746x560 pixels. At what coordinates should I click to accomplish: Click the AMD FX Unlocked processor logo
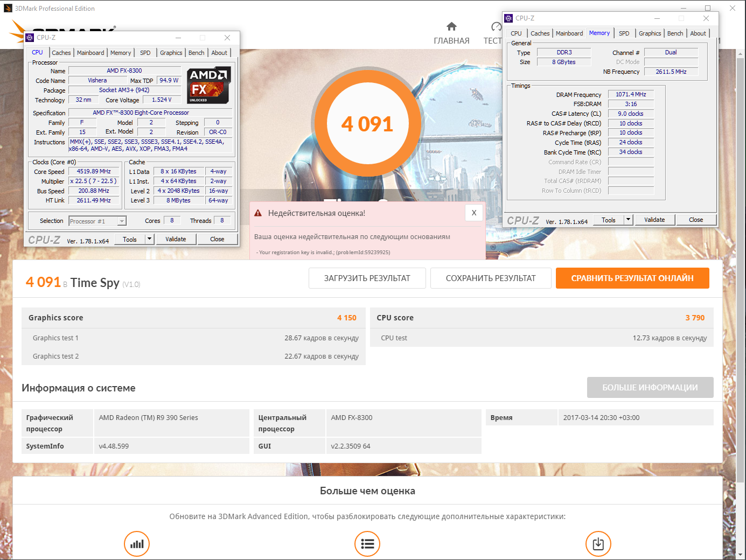click(x=208, y=85)
